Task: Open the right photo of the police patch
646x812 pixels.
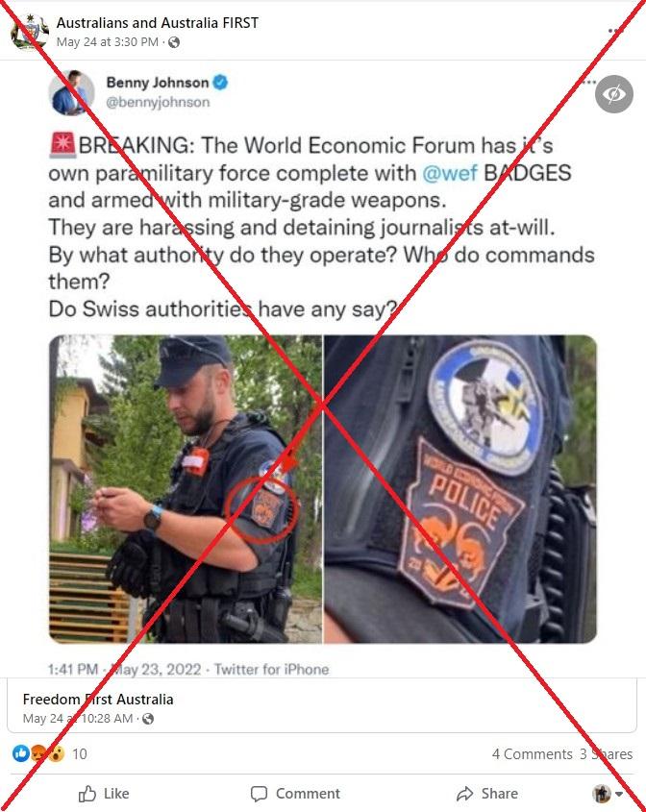Action: [460, 489]
